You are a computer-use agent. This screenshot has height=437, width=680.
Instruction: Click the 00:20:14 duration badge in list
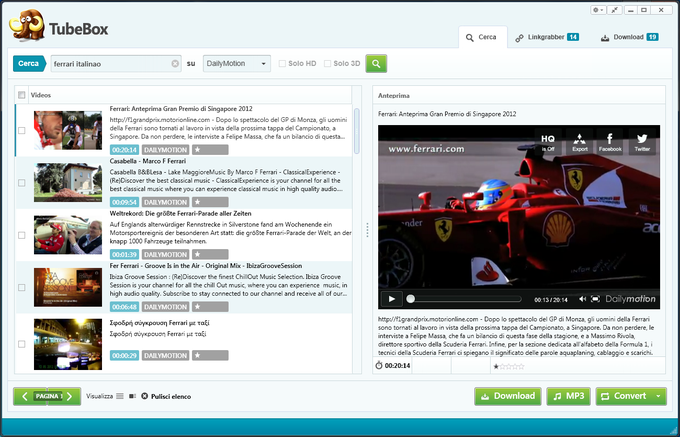coord(124,150)
